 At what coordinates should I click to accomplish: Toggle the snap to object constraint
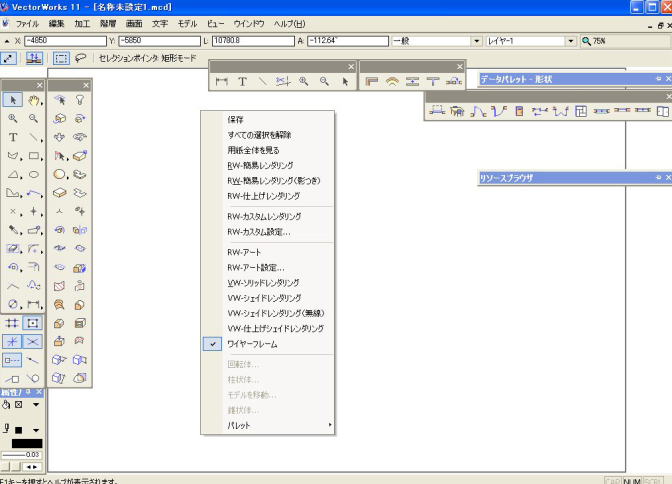[33, 323]
